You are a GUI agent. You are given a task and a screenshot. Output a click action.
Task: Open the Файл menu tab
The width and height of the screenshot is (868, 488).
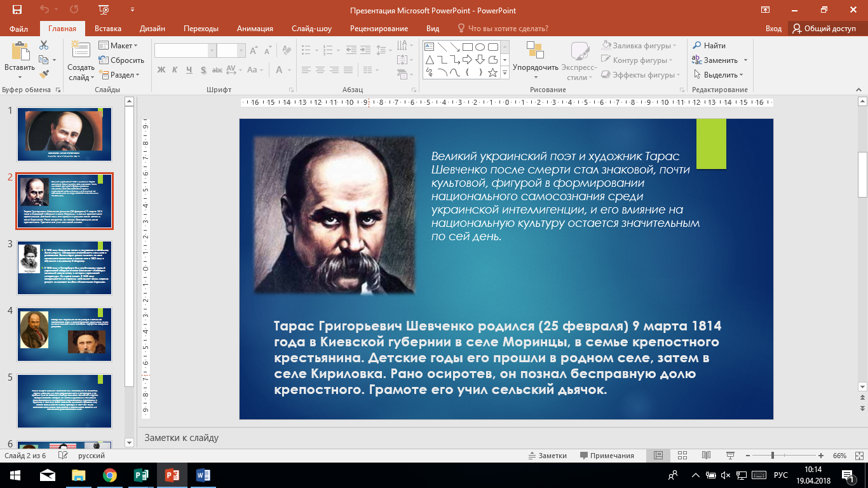19,29
